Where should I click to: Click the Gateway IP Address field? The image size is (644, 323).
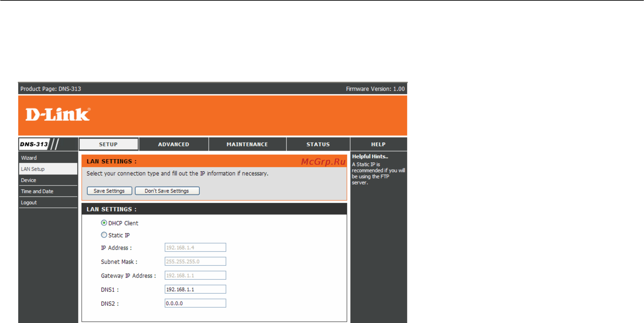[195, 275]
